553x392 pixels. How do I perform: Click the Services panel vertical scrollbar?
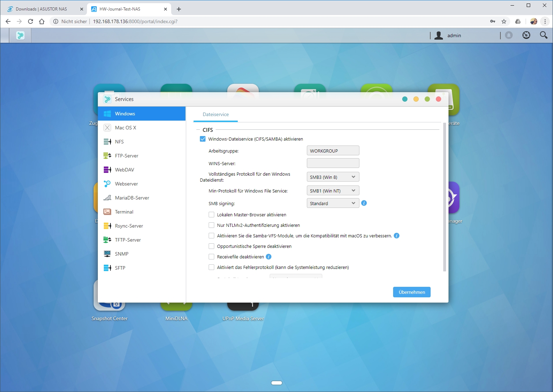click(445, 197)
